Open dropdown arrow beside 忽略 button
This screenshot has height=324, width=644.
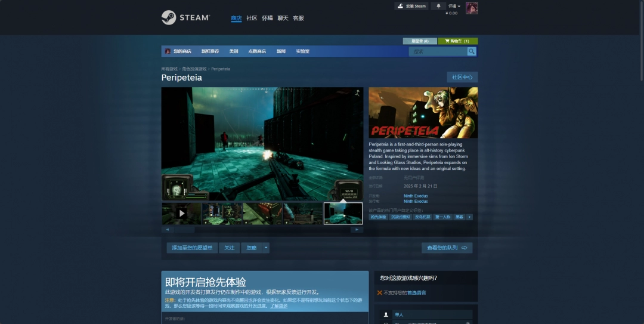click(266, 248)
